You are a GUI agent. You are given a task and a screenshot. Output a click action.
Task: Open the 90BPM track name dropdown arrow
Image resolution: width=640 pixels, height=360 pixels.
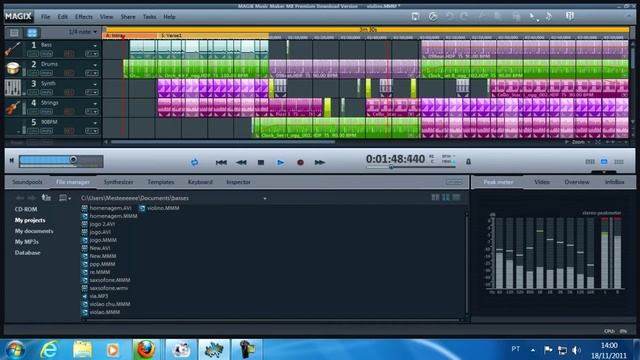coord(95,123)
